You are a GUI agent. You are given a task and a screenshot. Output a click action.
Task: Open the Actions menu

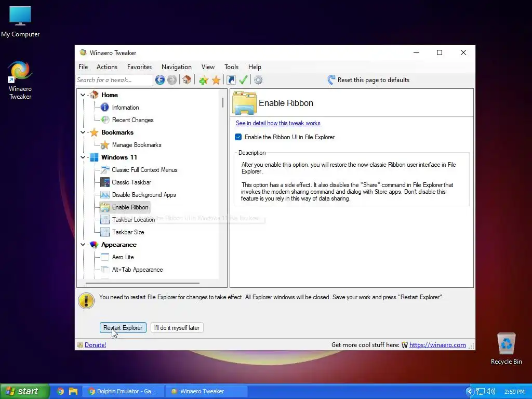click(x=107, y=67)
